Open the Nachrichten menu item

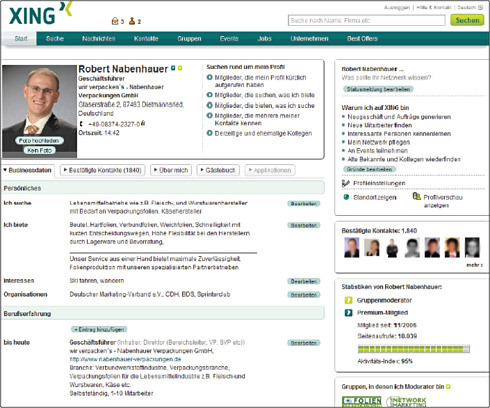click(99, 39)
